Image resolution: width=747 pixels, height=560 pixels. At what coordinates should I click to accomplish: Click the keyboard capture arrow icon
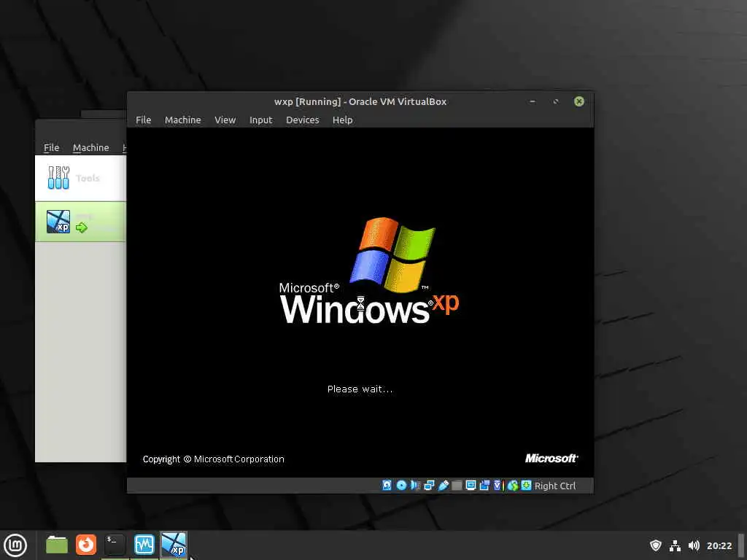(526, 485)
